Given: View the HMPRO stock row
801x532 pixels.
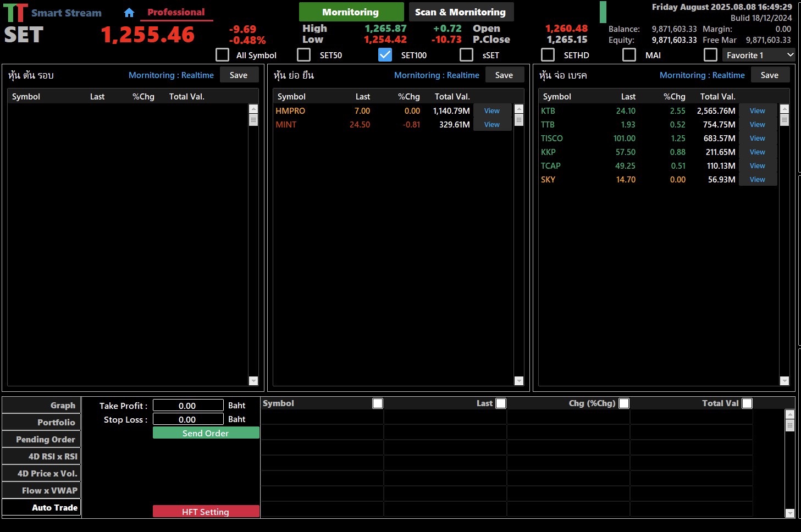Looking at the screenshot, I should (x=492, y=111).
